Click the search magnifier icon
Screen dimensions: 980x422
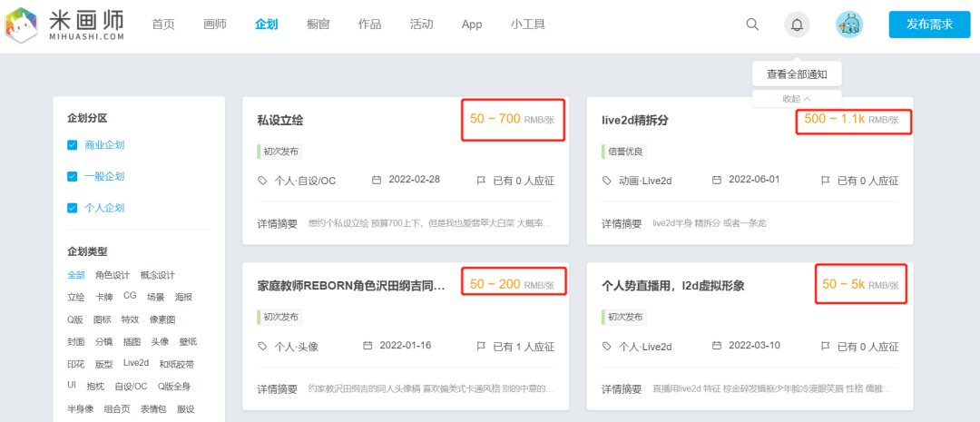pyautogui.click(x=752, y=25)
